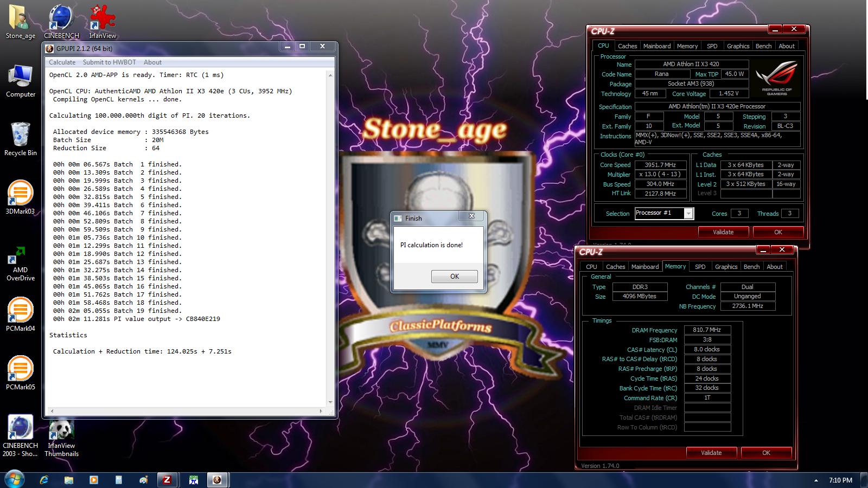
Task: Launch the 3DMark03 desktop shortcut
Action: click(x=21, y=198)
